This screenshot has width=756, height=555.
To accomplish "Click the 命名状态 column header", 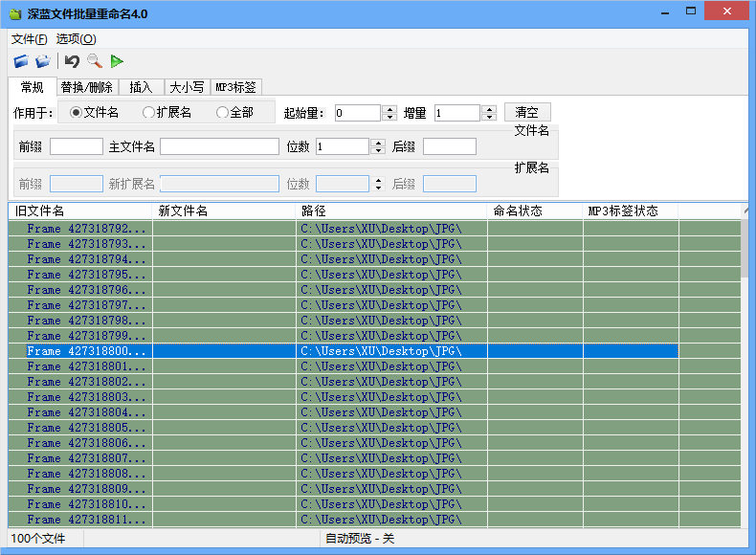I will tap(535, 211).
